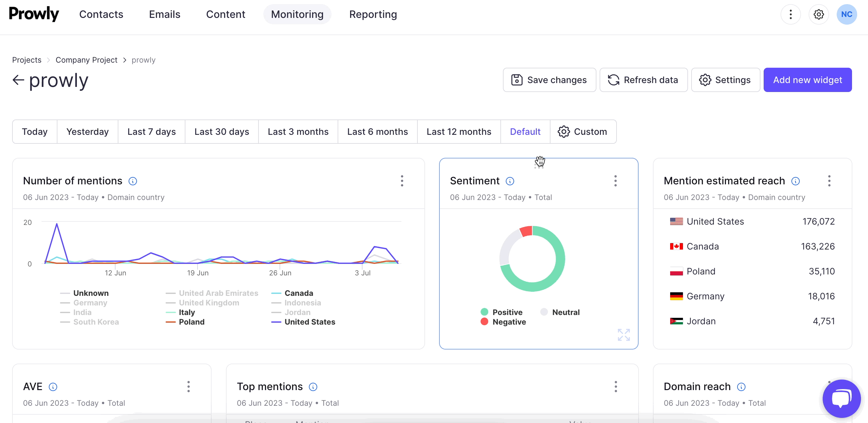
Task: Click the info icon beside AVE
Action: click(53, 387)
